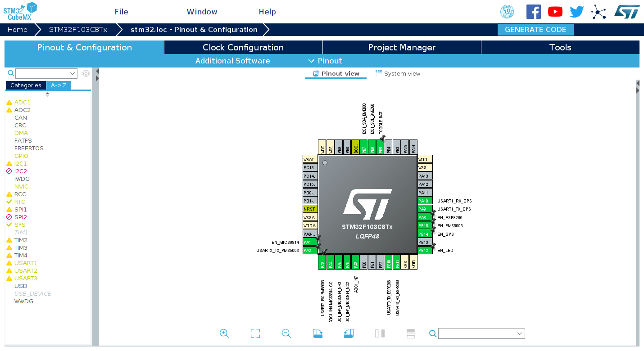Click the NRST pin on the chip
Screen dimensions: 644x351
click(310, 209)
